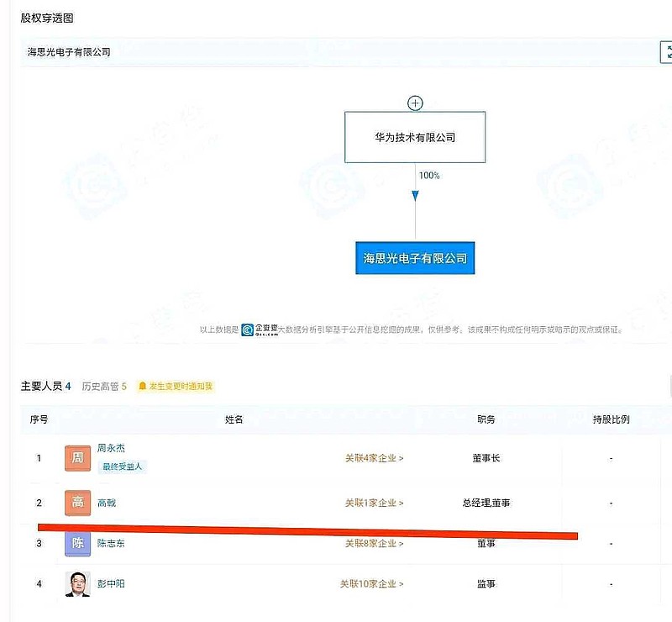Expand shareholders with the plus icon above 华为技术有限公司
672x622 pixels.
[x=415, y=103]
